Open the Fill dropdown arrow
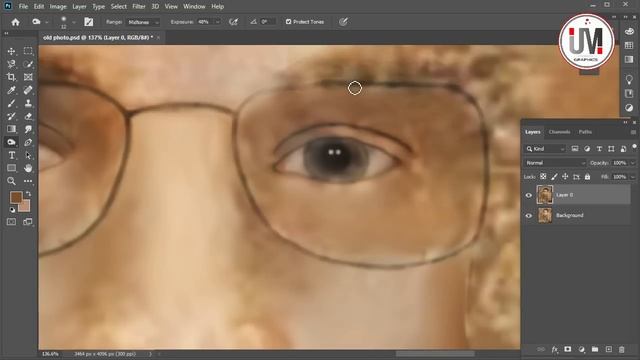Screen dimensions: 640x360 tap(633, 177)
